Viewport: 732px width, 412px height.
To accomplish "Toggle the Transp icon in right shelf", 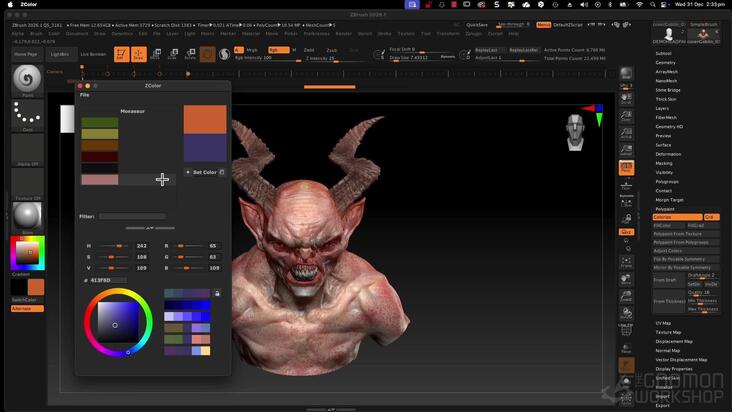I will (626, 348).
